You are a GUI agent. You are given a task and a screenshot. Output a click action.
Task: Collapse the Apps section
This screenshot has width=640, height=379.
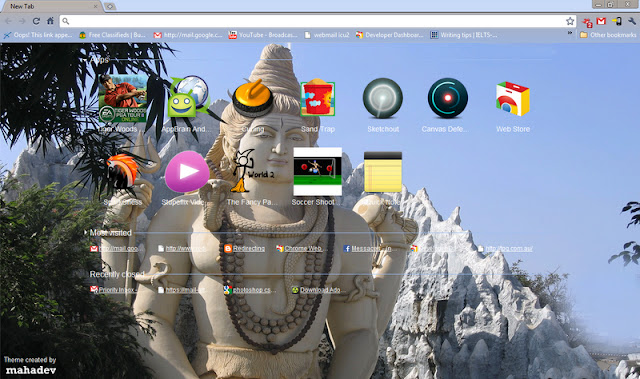[96, 60]
